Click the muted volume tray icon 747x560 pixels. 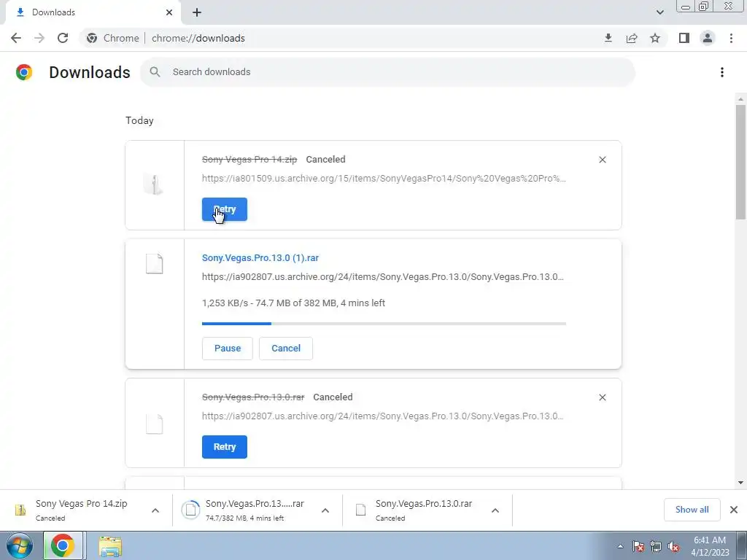[x=673, y=546]
